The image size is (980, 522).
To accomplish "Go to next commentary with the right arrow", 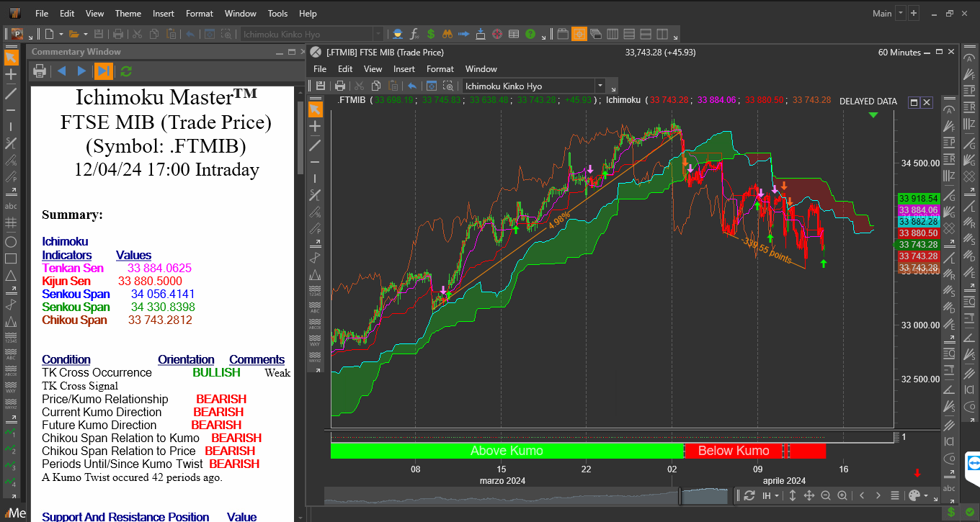I will pyautogui.click(x=81, y=71).
